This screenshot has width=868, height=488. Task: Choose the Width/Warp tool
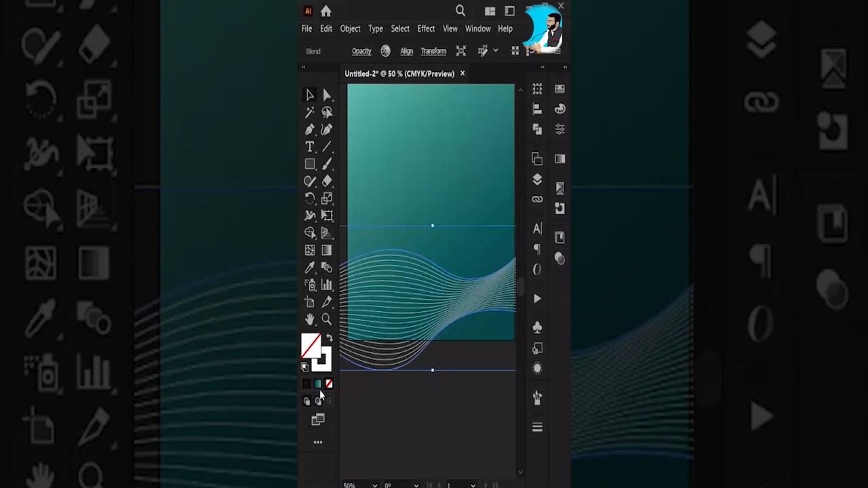[310, 216]
